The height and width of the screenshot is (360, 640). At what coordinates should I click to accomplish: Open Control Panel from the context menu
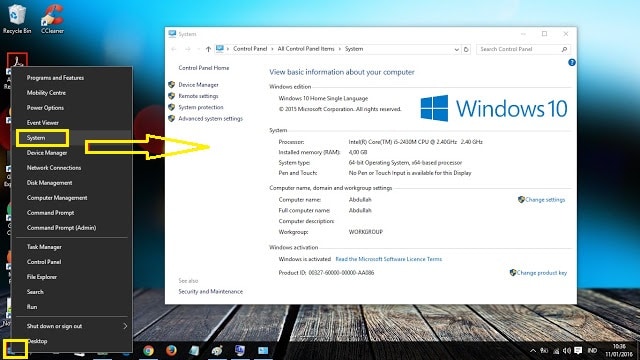pyautogui.click(x=44, y=262)
